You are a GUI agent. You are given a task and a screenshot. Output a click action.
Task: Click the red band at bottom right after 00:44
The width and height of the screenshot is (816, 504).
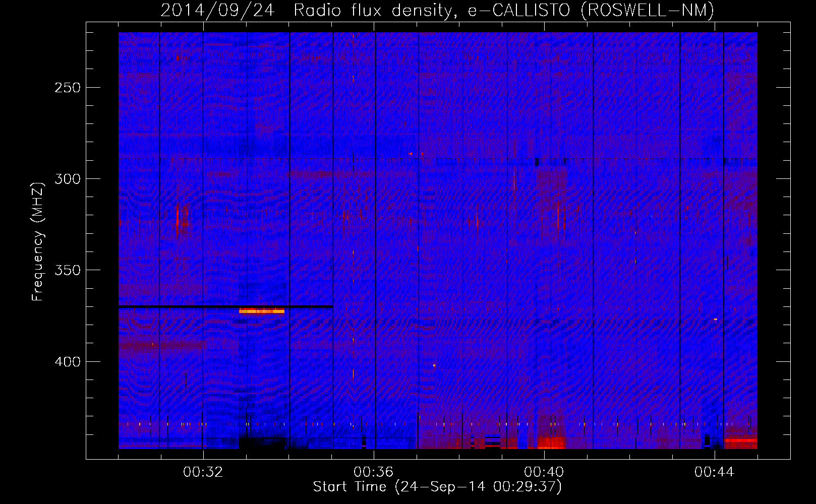741,440
